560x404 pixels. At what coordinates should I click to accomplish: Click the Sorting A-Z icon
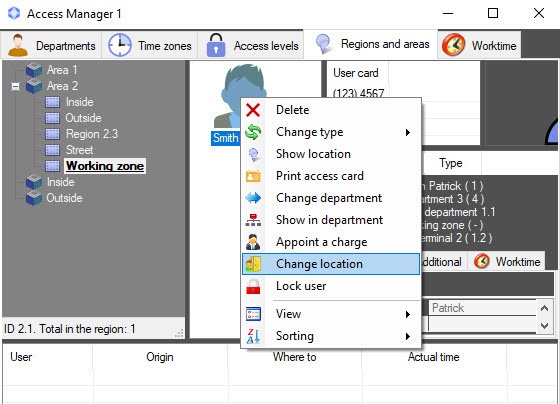tap(253, 336)
